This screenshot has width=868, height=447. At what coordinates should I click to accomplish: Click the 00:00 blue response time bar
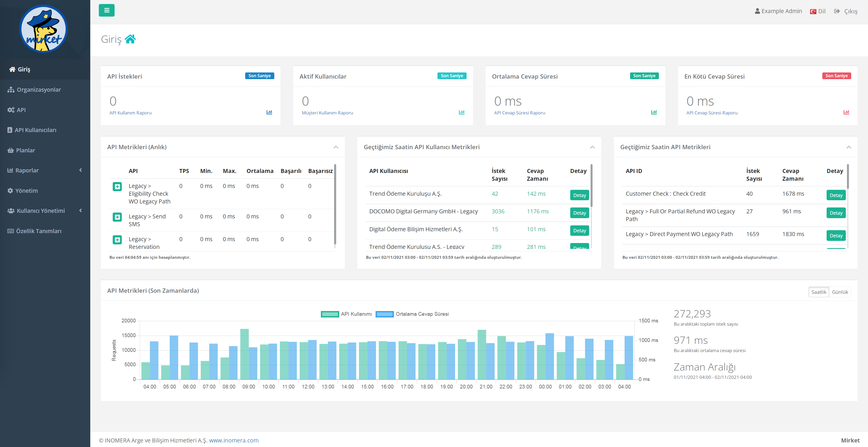550,356
